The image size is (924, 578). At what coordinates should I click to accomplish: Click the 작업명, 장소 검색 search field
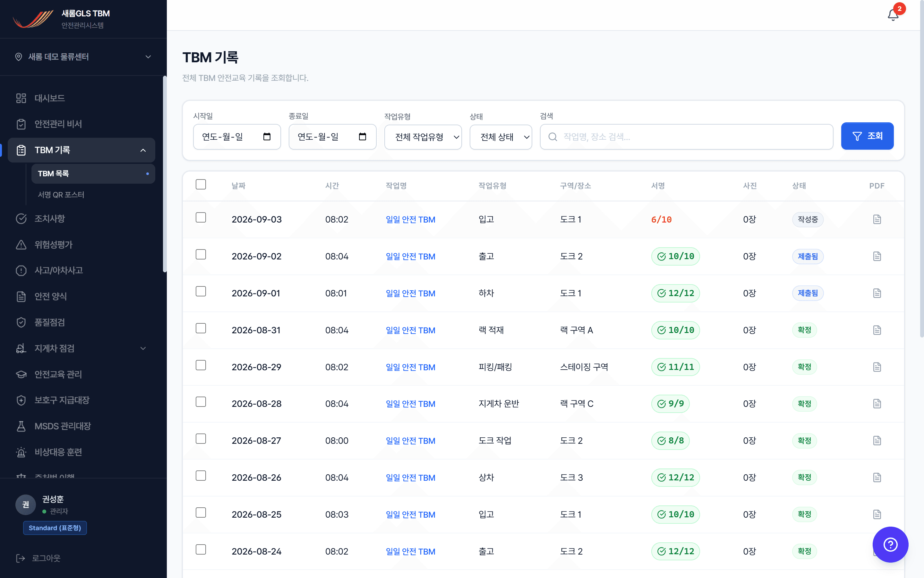pyautogui.click(x=686, y=136)
